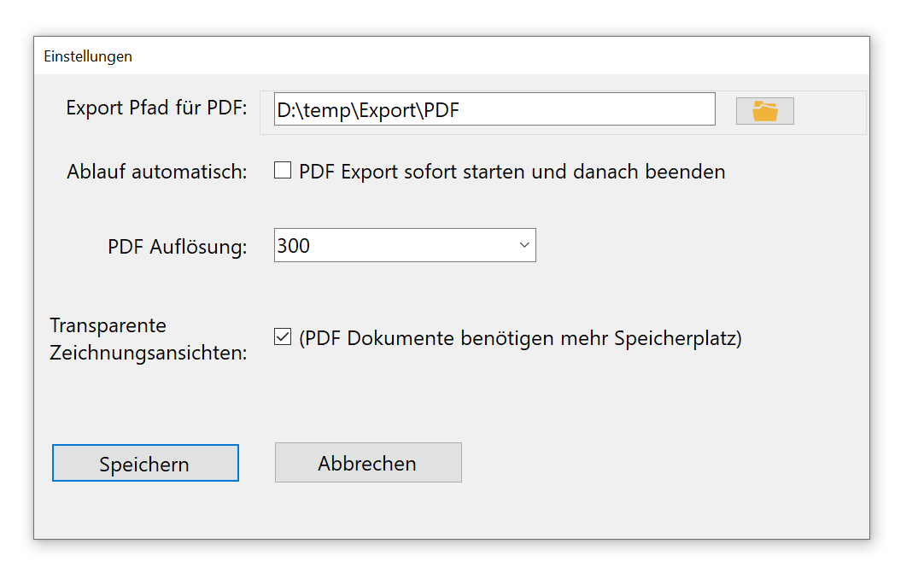Click the Export Pfad für PDF label

(157, 108)
